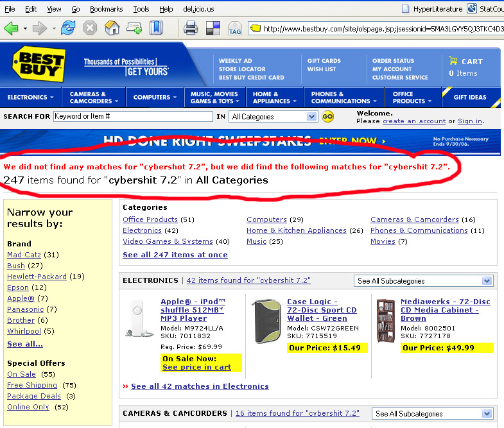Open Cameras & Camcorders See All Subcategories dropdown
504x428 pixels.
click(433, 413)
